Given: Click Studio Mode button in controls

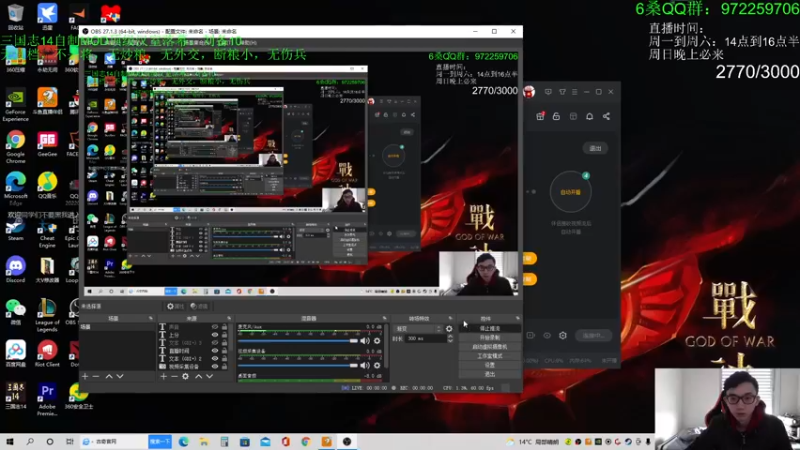Looking at the screenshot, I should 490,356.
